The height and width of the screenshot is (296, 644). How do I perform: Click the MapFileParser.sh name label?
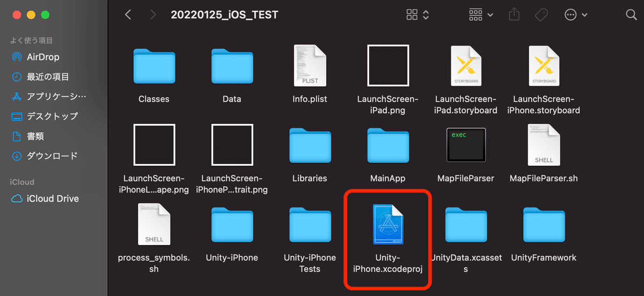point(544,178)
